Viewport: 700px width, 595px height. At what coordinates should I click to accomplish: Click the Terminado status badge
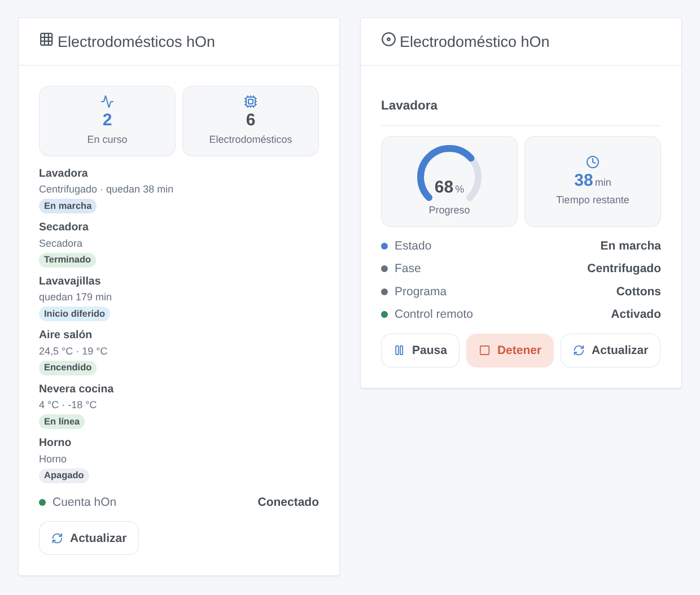coord(67,260)
